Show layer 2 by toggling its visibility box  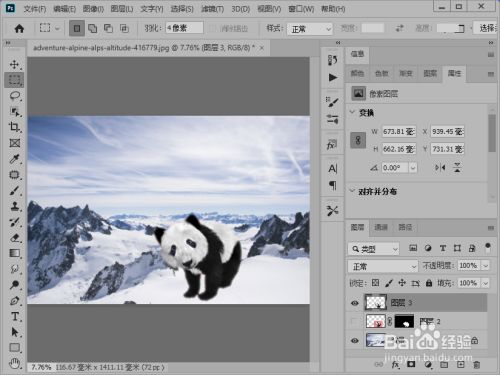click(355, 322)
